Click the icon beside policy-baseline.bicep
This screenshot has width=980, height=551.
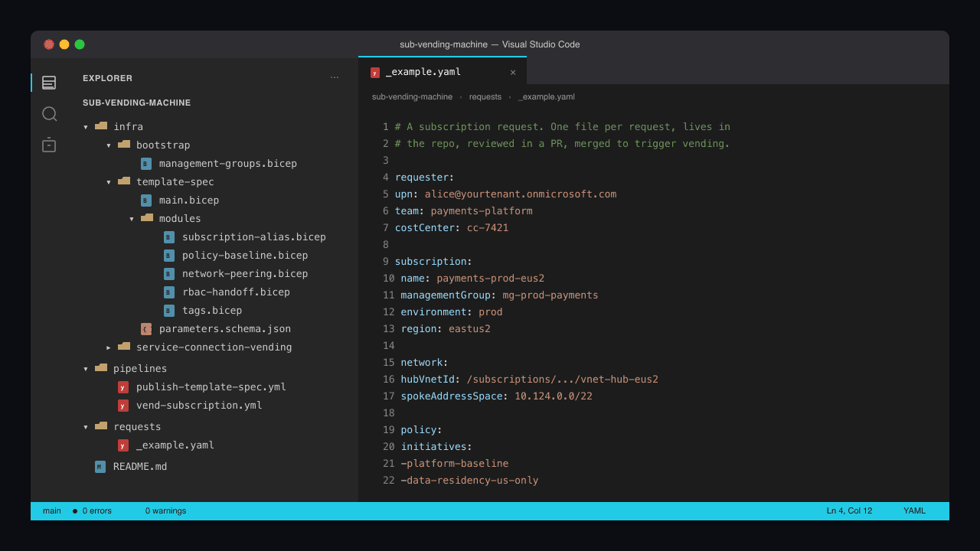pyautogui.click(x=169, y=256)
